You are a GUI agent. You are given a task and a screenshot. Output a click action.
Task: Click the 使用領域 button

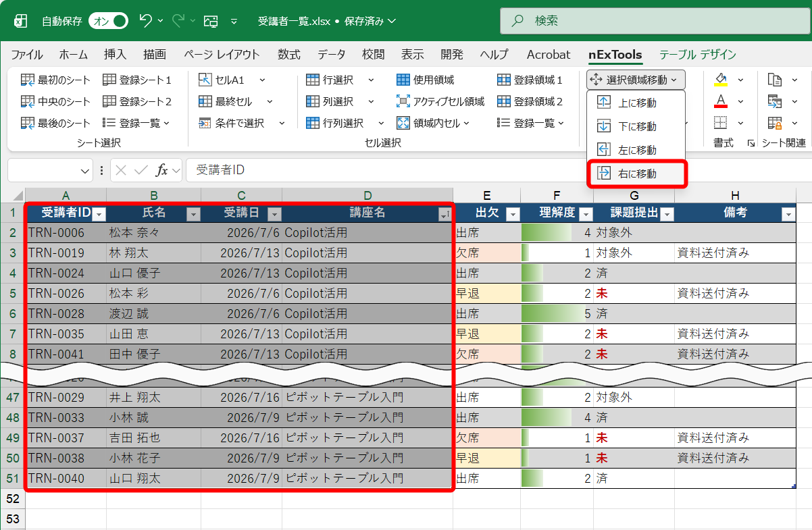[x=425, y=80]
